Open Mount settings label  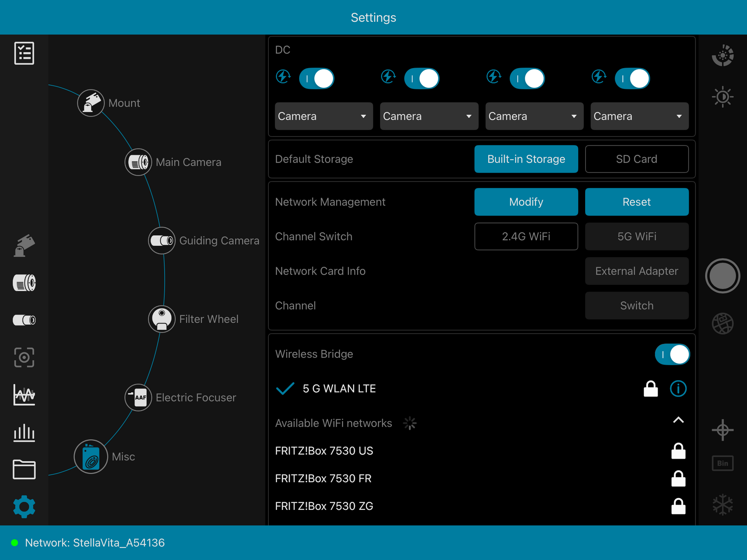(x=124, y=103)
